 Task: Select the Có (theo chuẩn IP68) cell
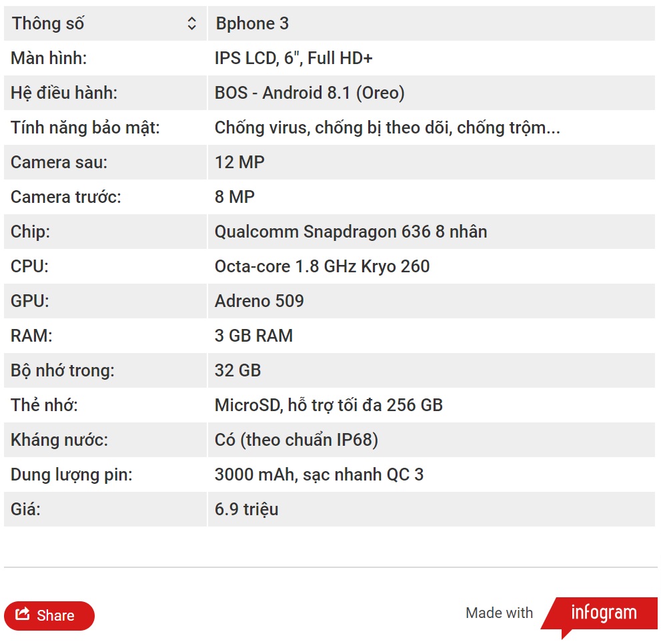coord(432,440)
